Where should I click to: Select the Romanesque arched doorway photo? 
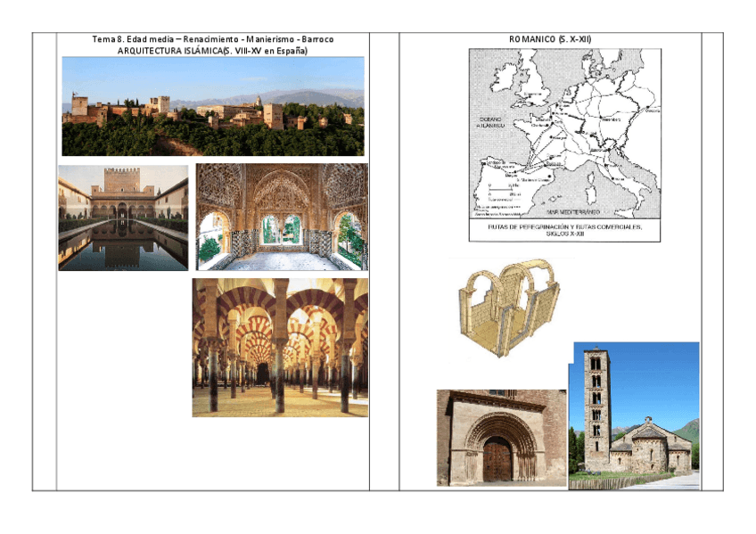coord(500,438)
